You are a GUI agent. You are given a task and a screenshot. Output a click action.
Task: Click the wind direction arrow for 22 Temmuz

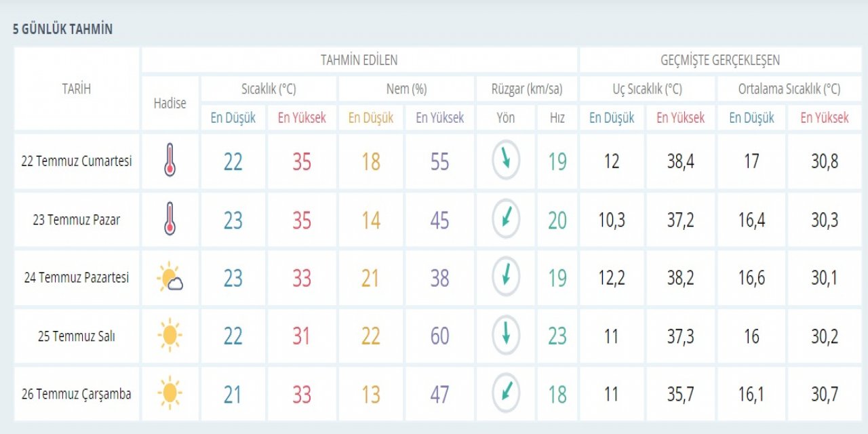pyautogui.click(x=505, y=161)
